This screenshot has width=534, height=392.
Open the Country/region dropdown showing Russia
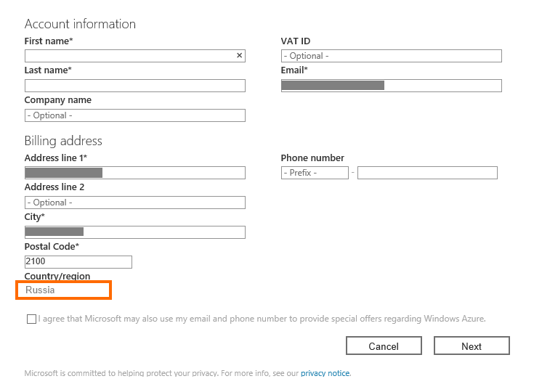pos(64,290)
